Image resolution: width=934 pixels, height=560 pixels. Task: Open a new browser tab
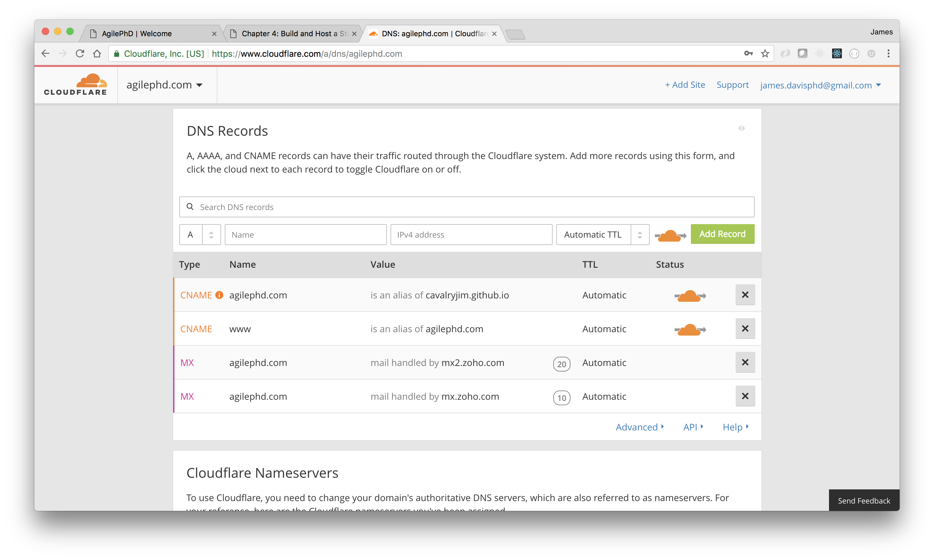click(x=515, y=34)
